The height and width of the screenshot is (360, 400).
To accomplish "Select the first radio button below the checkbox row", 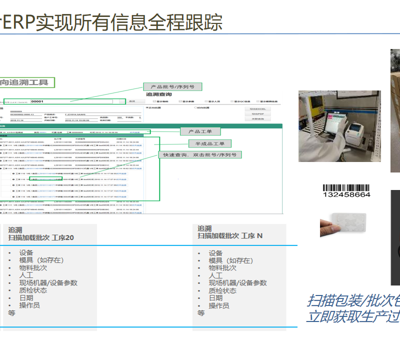I will [x=146, y=108].
